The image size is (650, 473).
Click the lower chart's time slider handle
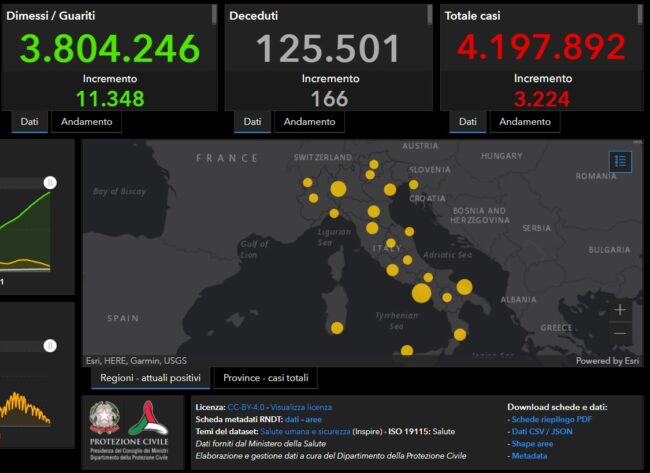pyautogui.click(x=50, y=346)
